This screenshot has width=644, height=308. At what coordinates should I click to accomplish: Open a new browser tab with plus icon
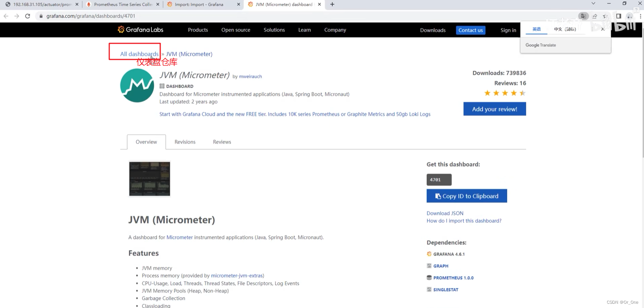point(332,4)
